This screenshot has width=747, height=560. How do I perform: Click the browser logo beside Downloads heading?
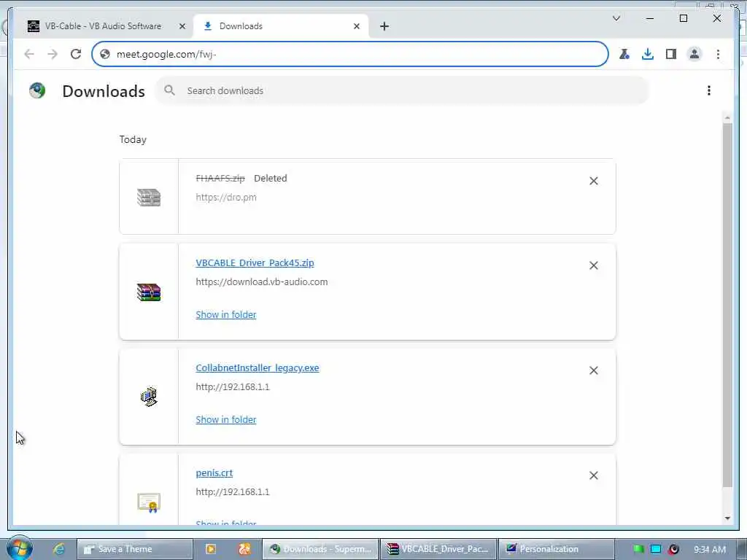click(x=37, y=90)
